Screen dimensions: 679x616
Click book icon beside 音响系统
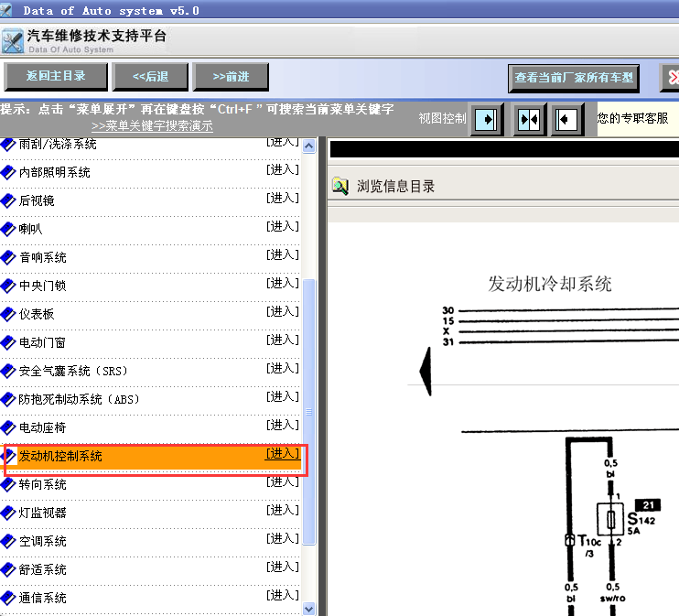coord(8,257)
